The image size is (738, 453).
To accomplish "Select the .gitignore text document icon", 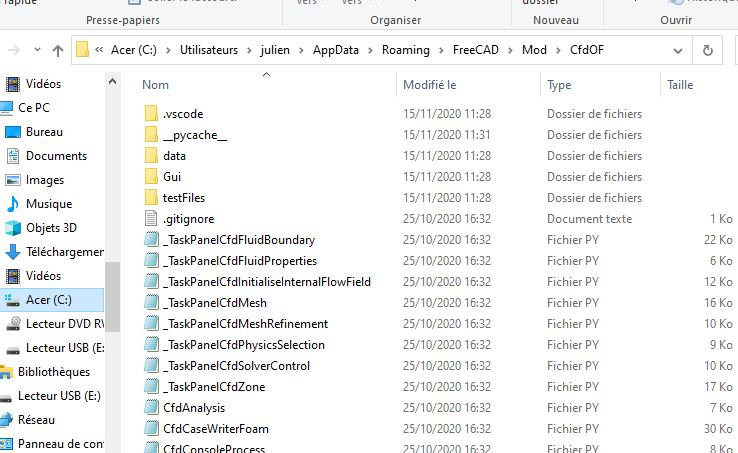I will (151, 218).
